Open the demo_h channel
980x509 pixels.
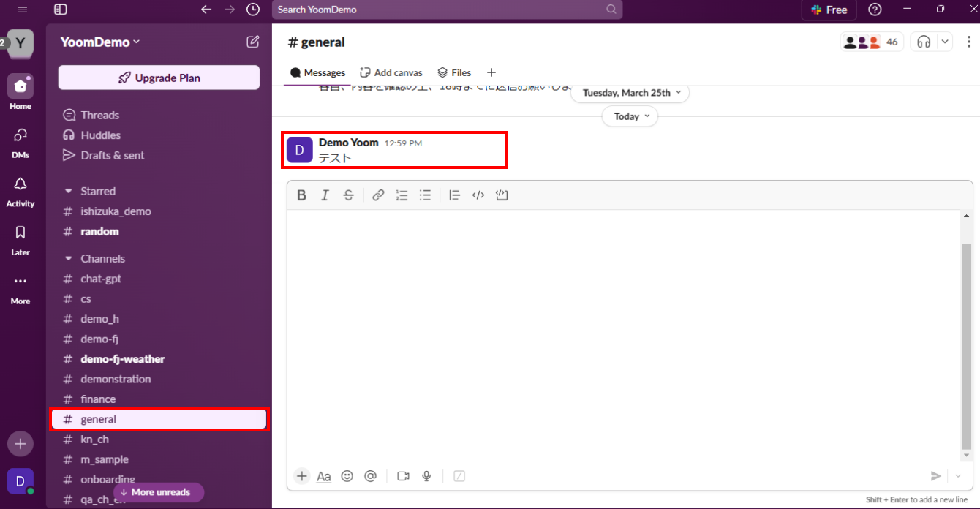pyautogui.click(x=159, y=319)
